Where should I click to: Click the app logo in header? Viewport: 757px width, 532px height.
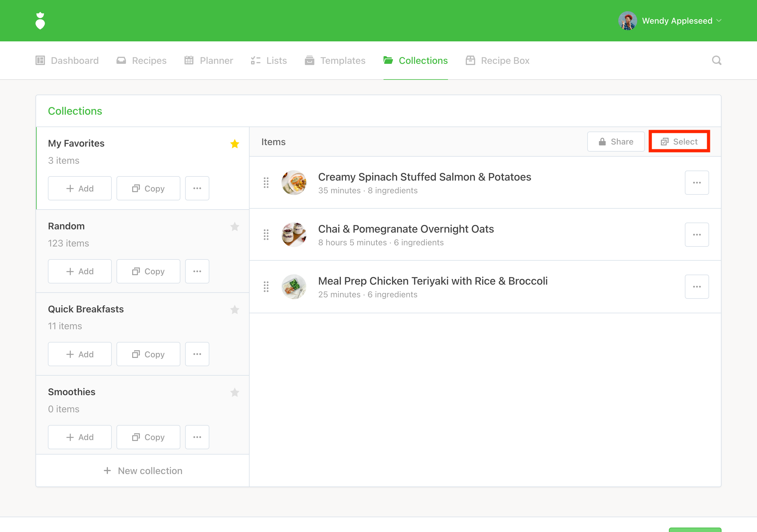[x=40, y=21]
